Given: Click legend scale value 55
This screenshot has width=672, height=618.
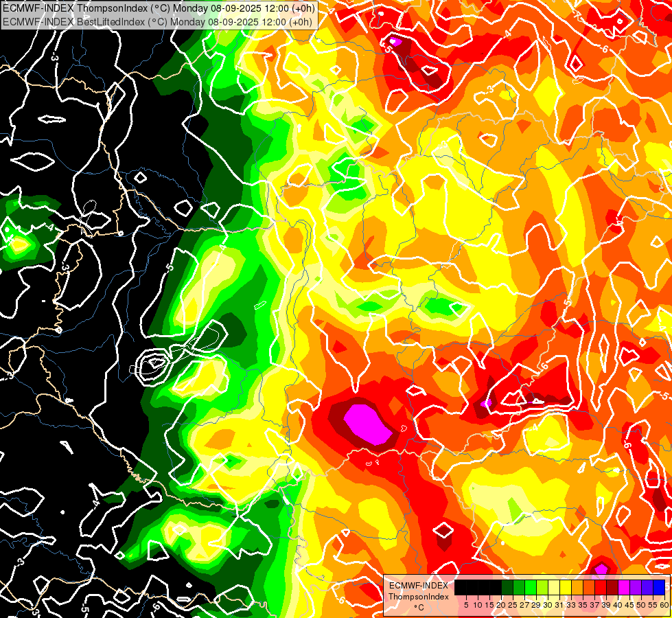Looking at the screenshot, I should tap(653, 605).
